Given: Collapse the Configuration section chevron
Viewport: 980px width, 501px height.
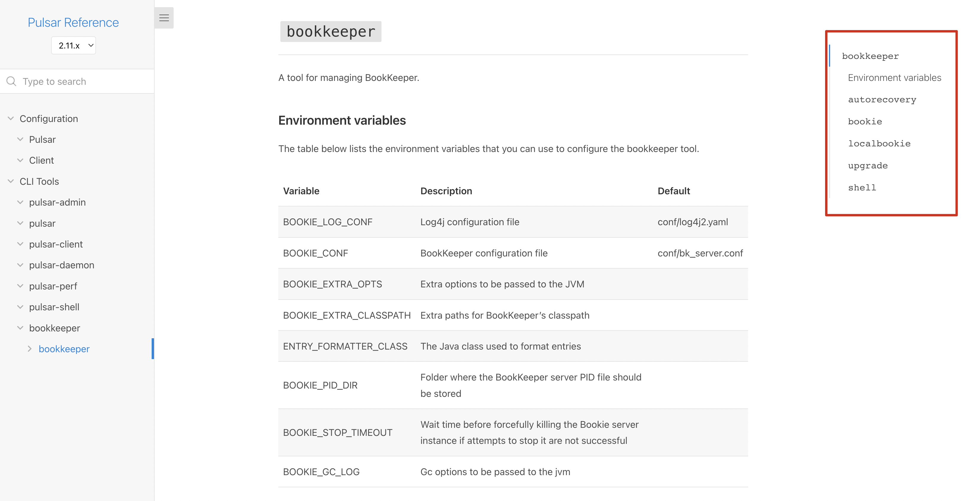Looking at the screenshot, I should [10, 118].
